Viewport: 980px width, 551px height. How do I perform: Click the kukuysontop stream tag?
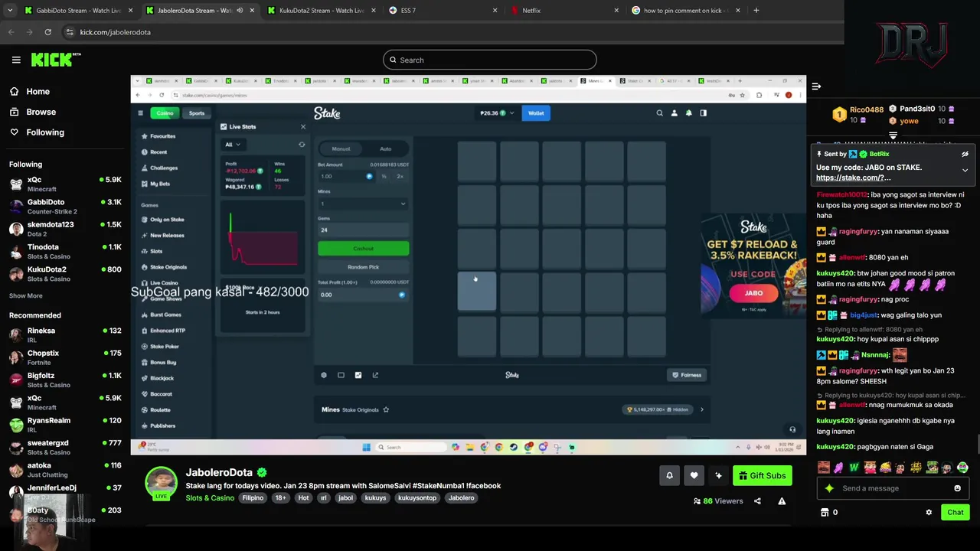click(416, 498)
